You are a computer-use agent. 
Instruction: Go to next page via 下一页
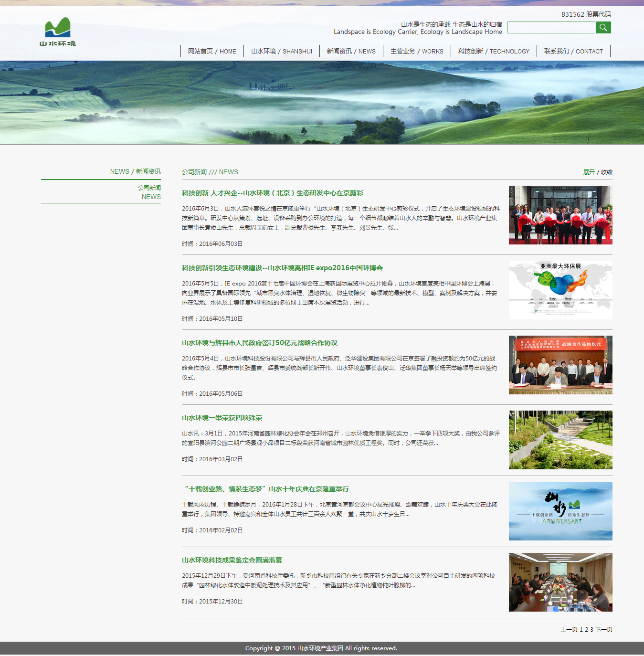point(604,630)
